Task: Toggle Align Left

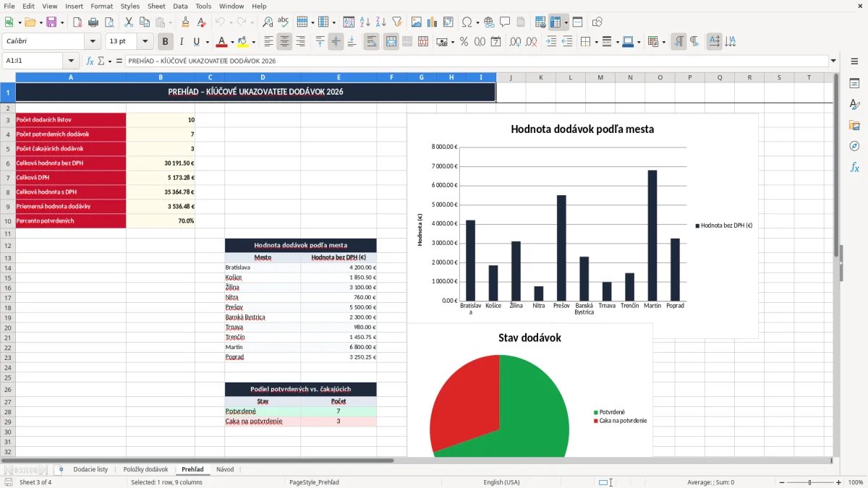Action: point(268,42)
